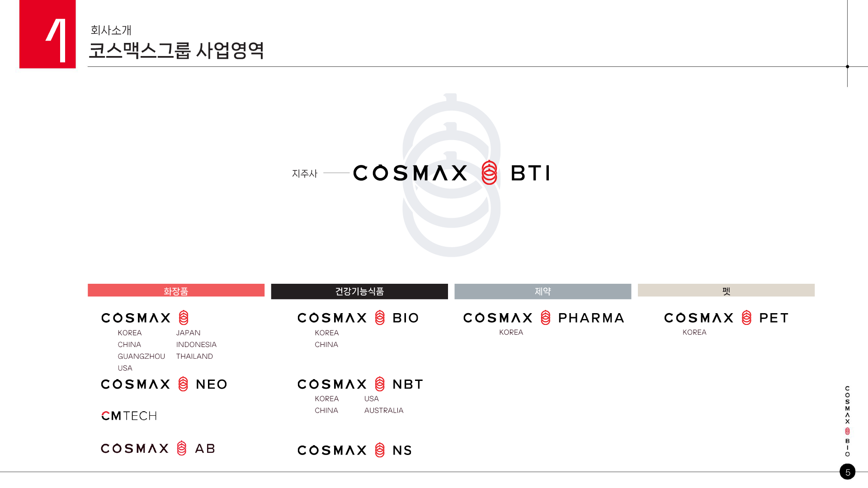
Task: Click the page number 5 circle
Action: coord(848,472)
